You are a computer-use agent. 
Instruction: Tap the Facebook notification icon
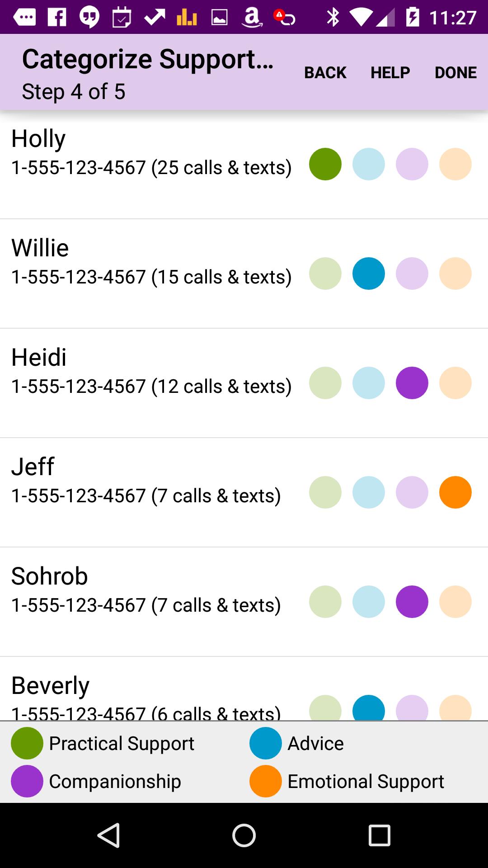[x=57, y=17]
